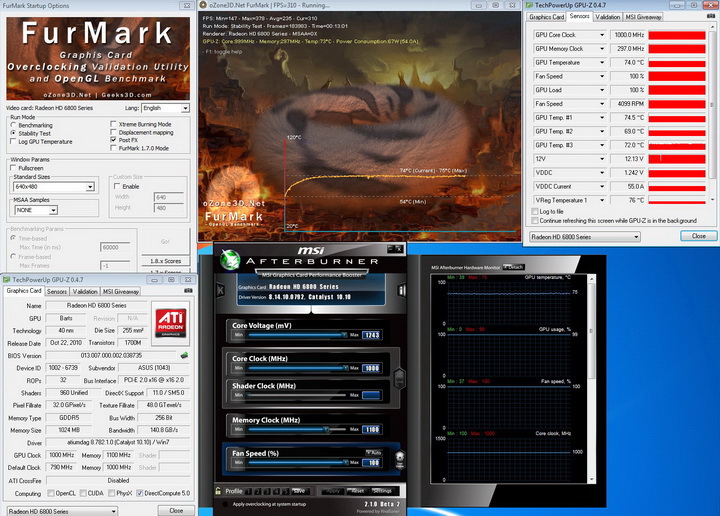The height and width of the screenshot is (516, 720).
Task: Toggle the Auto fan speed button in Afterburner
Action: tap(374, 453)
